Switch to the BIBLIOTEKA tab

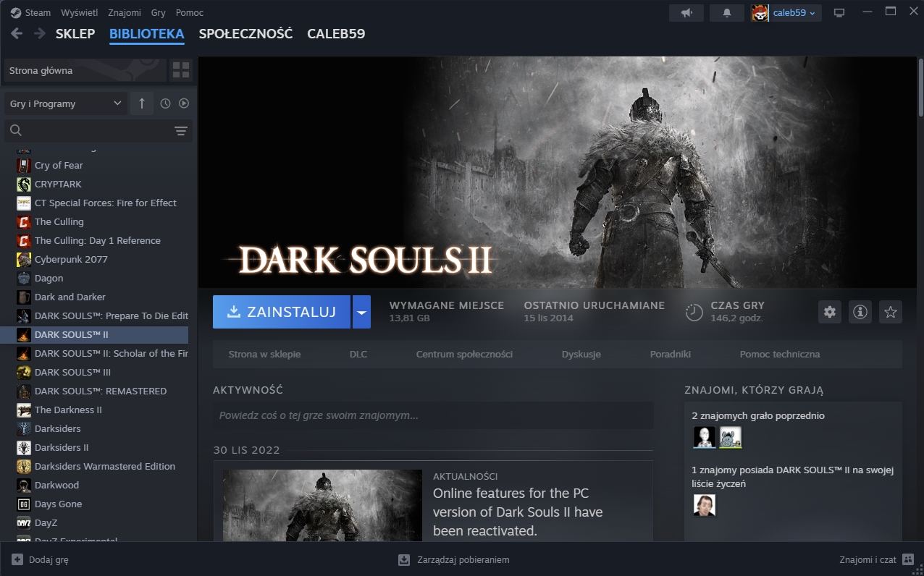[147, 33]
